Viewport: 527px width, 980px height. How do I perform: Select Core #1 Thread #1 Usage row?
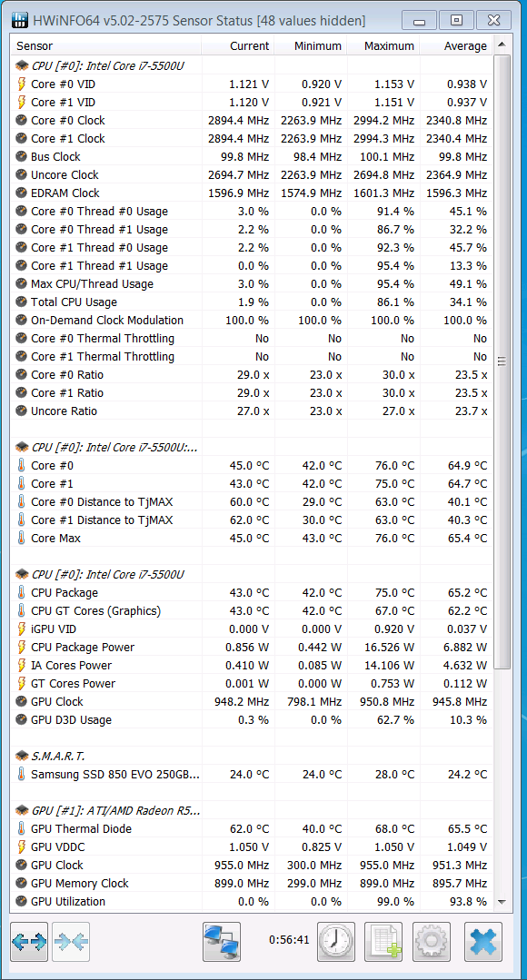[x=252, y=265]
